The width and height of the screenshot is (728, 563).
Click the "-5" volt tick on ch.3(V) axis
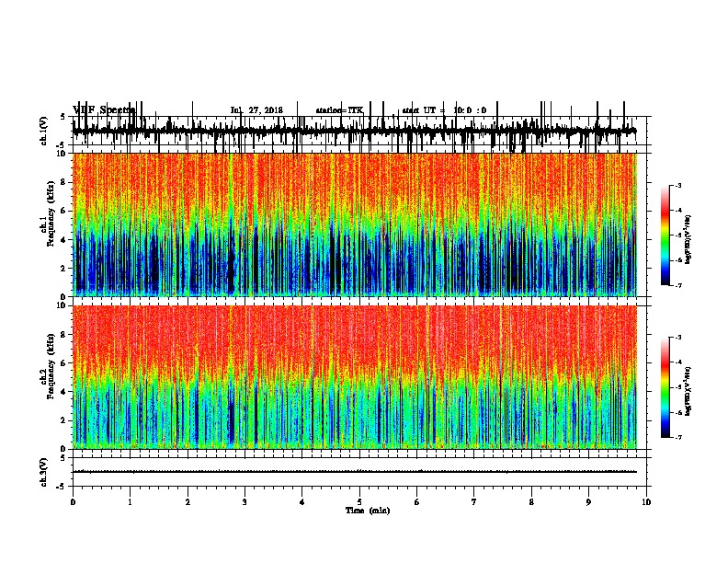pos(61,487)
